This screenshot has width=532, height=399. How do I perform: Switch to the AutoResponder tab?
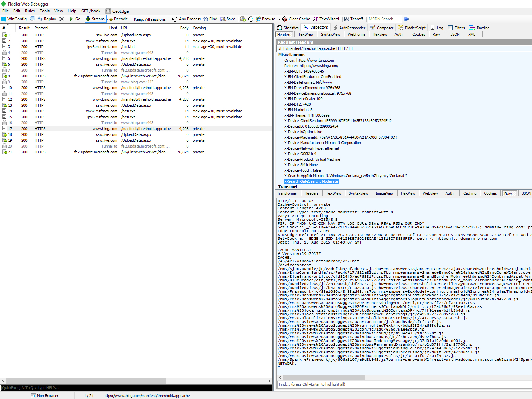tap(349, 28)
